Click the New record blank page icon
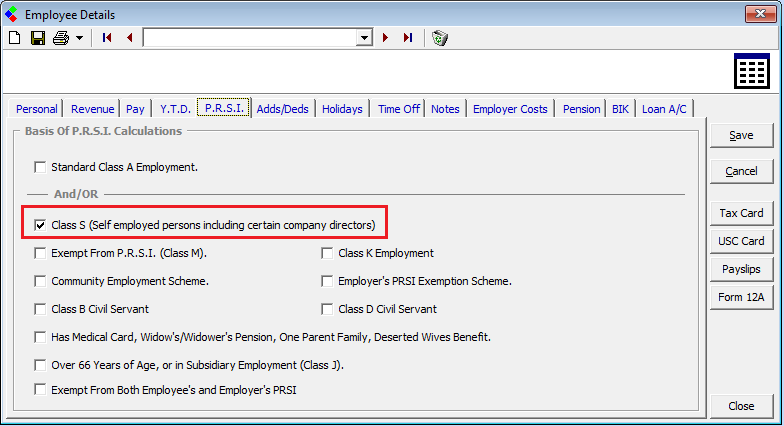The width and height of the screenshot is (784, 426). tap(14, 38)
